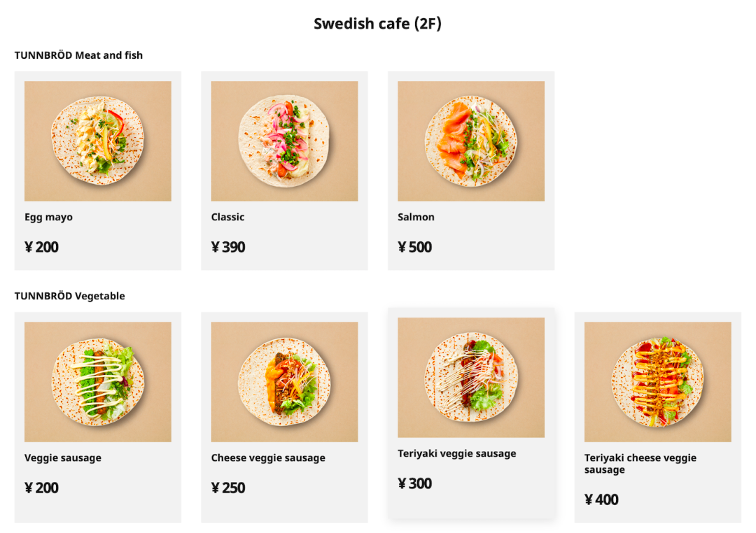Open the Cheese veggie sausage title link
The height and width of the screenshot is (533, 756).
[x=268, y=458]
